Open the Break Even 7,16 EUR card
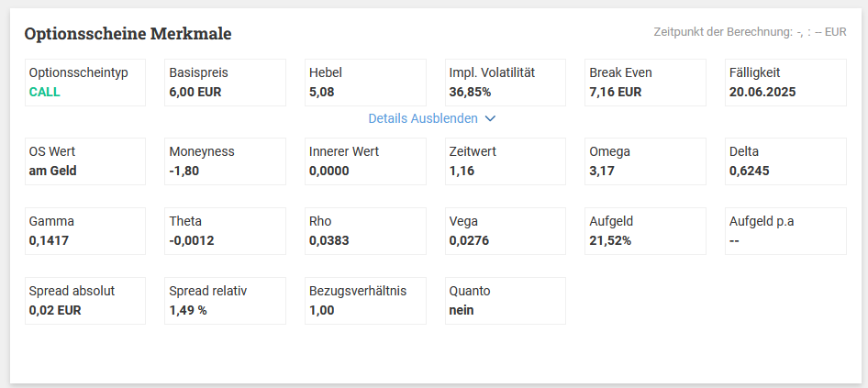This screenshot has height=388, width=868. [x=645, y=83]
